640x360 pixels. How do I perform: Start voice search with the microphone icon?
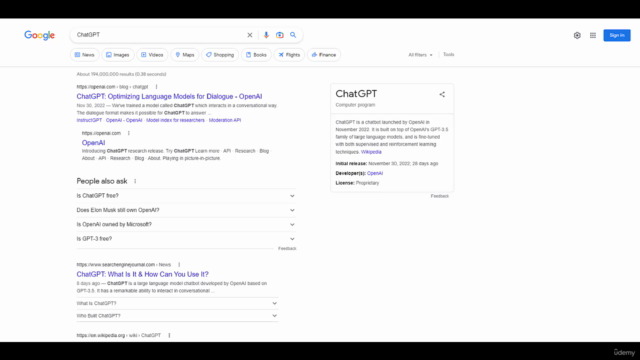tap(266, 35)
